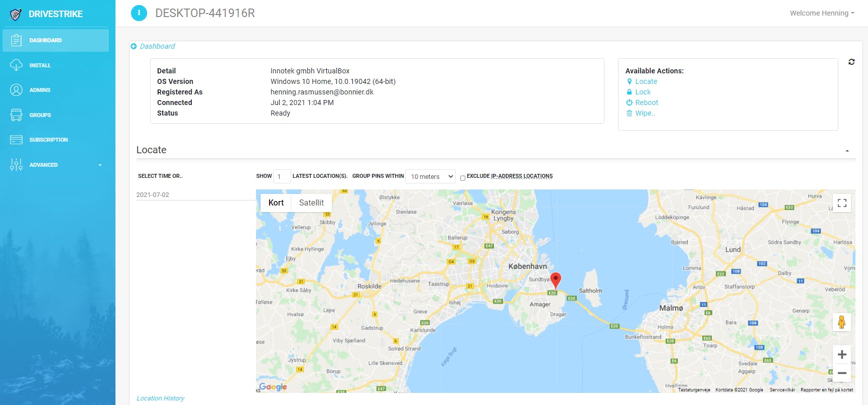Click the DESKTOP-441916R device title
This screenshot has height=405, width=868.
(205, 13)
